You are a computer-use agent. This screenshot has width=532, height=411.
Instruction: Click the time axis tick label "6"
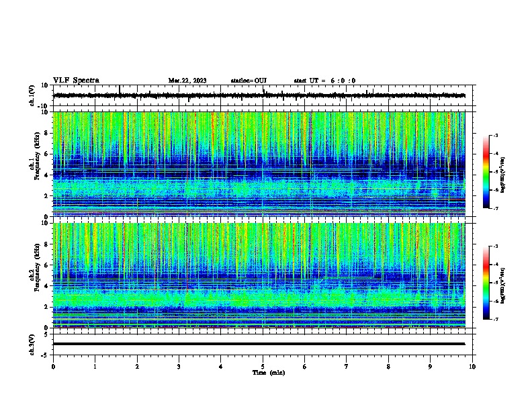tap(305, 367)
